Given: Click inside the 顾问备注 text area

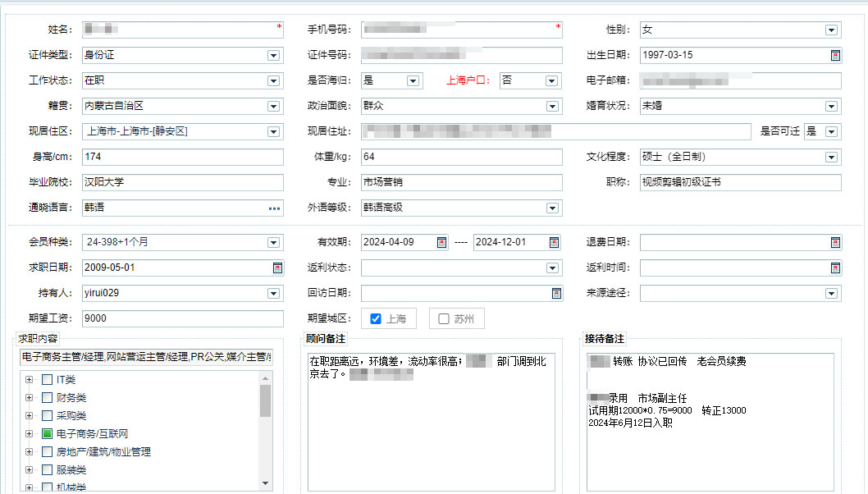Looking at the screenshot, I should coord(432,422).
